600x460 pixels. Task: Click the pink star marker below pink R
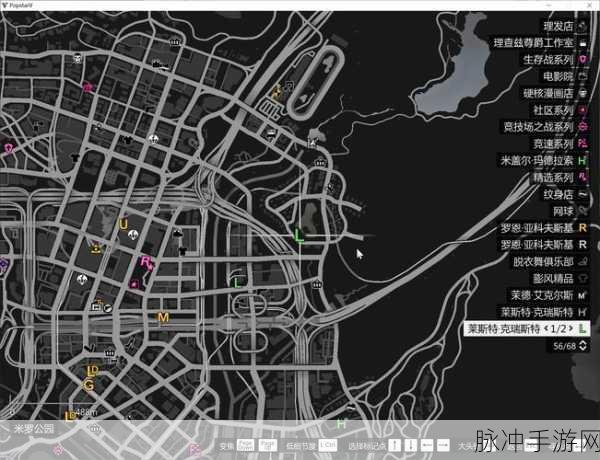point(134,284)
